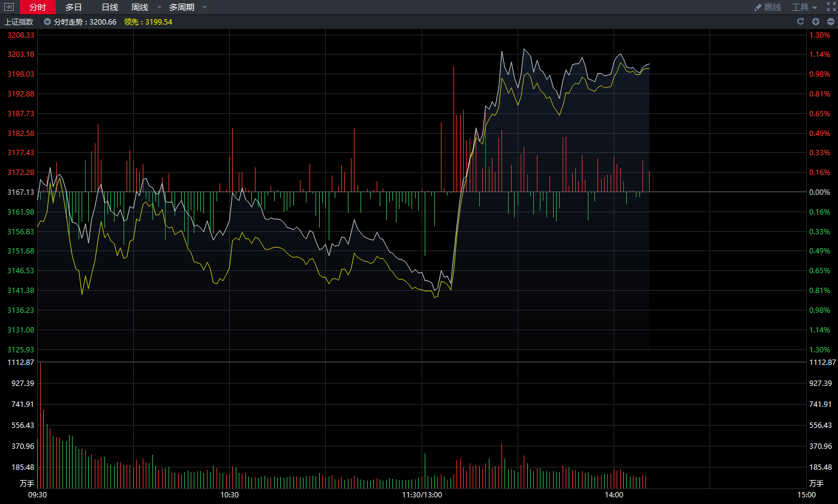This screenshot has width=838, height=504.
Task: Open the 日线 daily chart tab
Action: coord(110,7)
